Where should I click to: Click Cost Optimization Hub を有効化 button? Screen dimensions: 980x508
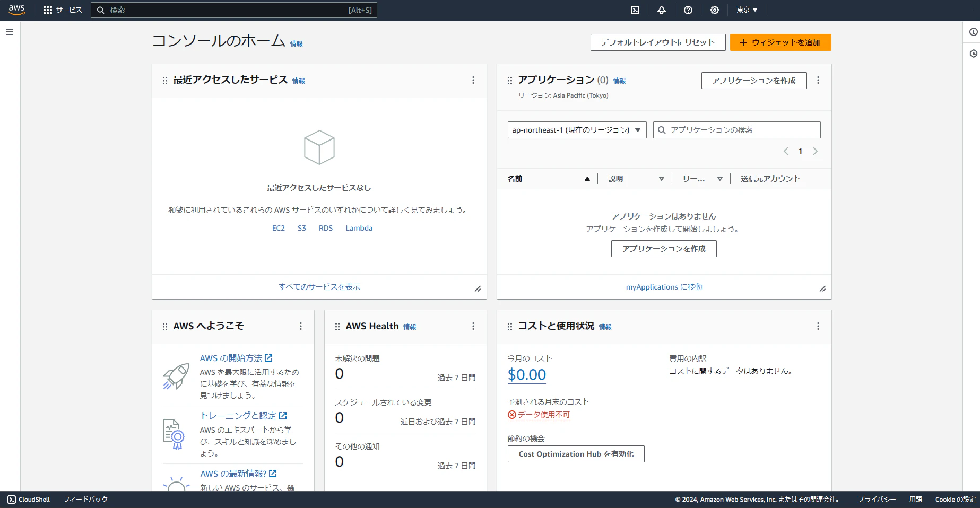click(576, 454)
